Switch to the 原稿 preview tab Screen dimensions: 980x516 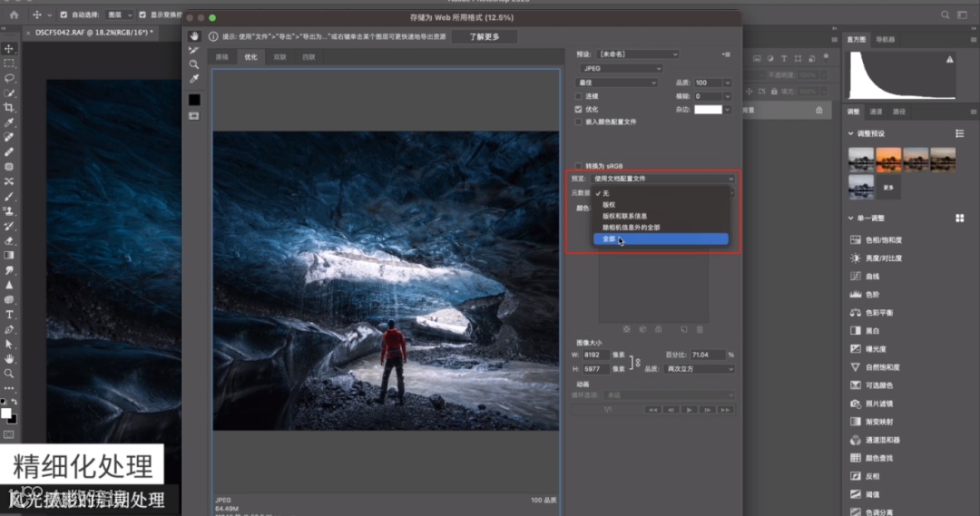pos(222,57)
